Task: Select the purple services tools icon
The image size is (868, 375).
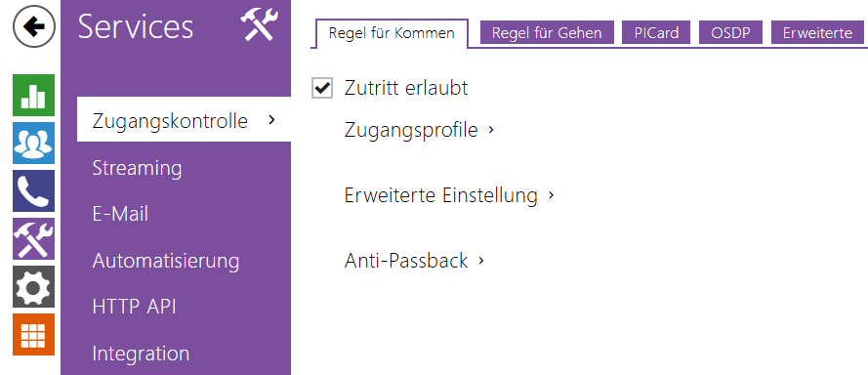Action: pyautogui.click(x=34, y=238)
